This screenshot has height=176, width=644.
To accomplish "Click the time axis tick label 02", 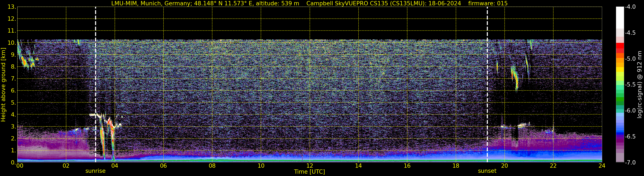I will tap(66, 166).
